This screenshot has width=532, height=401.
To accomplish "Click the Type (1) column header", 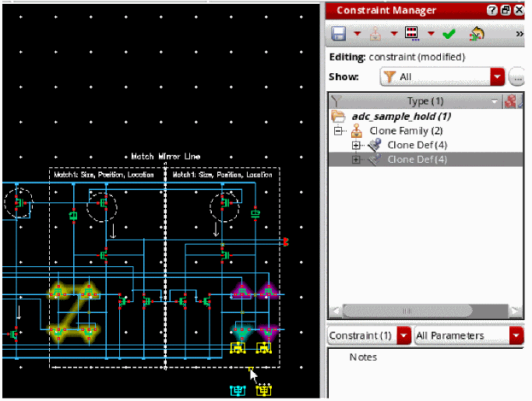I will click(x=425, y=101).
